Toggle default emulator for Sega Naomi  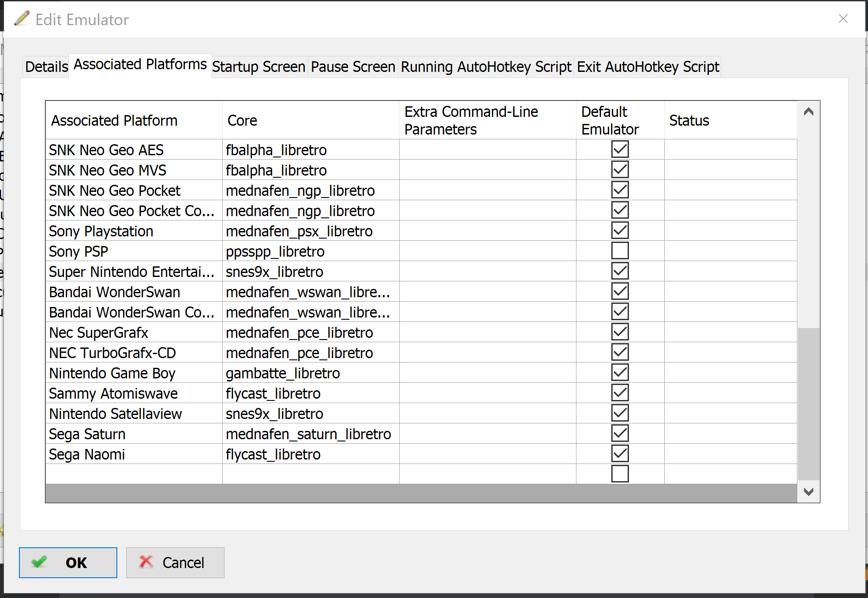[x=620, y=454]
